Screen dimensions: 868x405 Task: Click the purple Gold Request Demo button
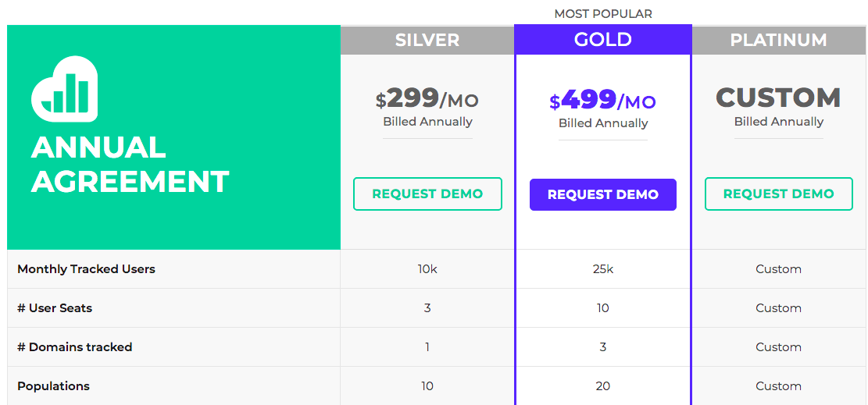pyautogui.click(x=602, y=195)
